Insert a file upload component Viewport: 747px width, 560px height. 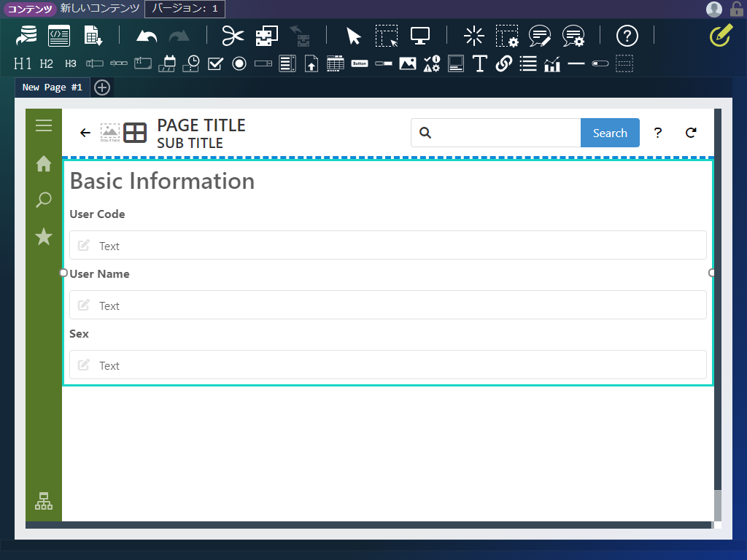[311, 63]
